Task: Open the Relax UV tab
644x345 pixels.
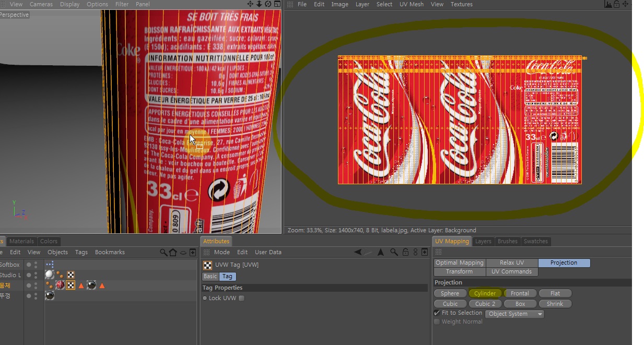Action: [512, 263]
